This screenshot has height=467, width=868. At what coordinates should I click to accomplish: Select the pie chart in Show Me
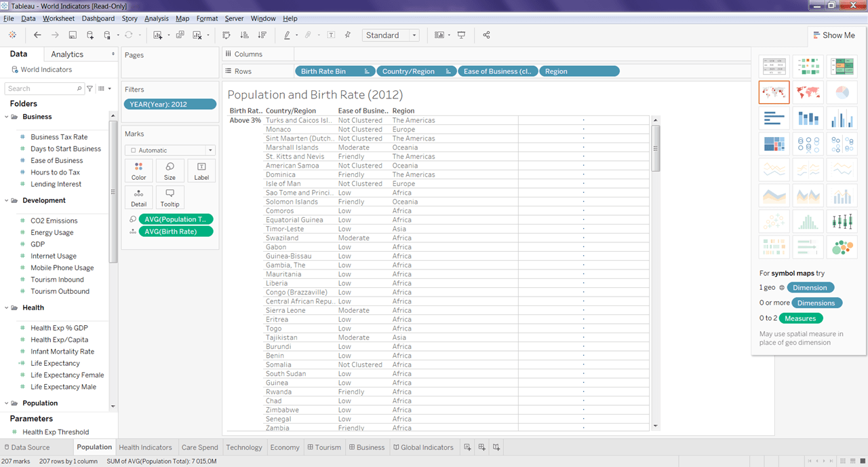(842, 92)
